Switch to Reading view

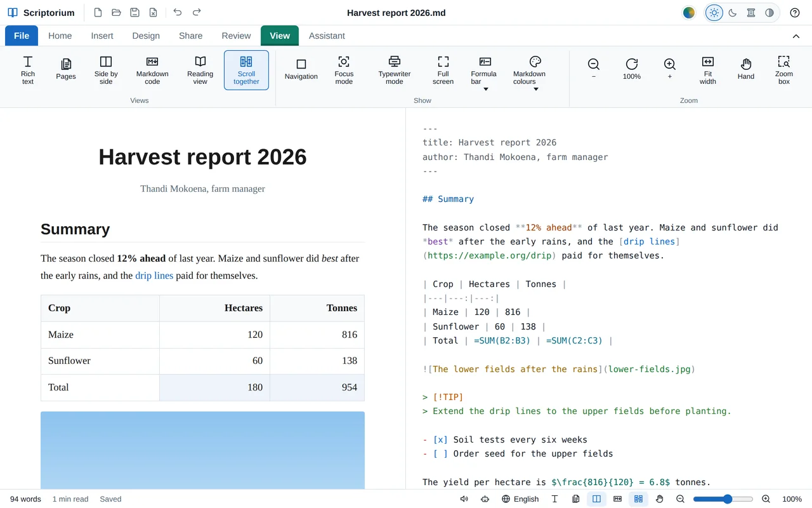200,70
